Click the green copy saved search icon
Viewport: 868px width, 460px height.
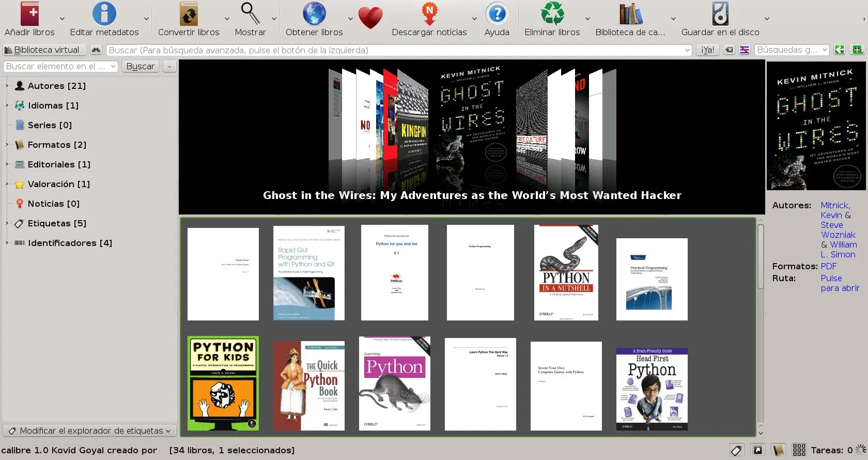click(840, 50)
